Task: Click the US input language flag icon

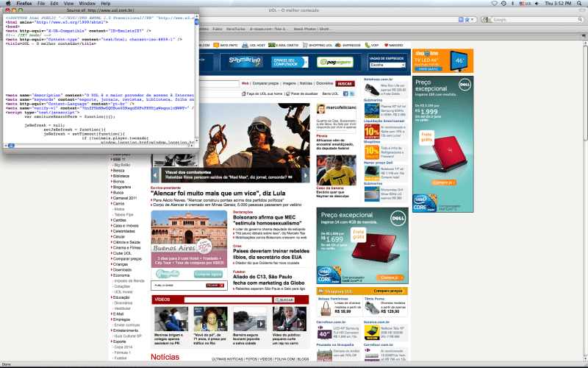Action: click(522, 4)
